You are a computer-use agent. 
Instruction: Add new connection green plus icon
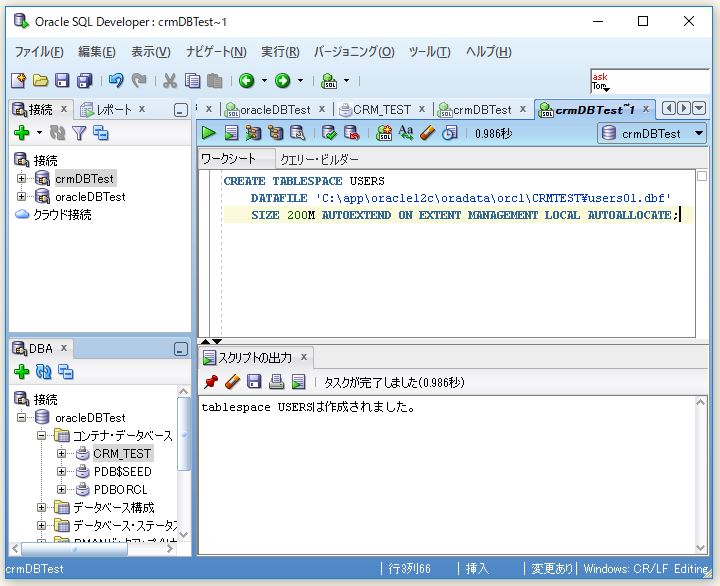[x=22, y=133]
